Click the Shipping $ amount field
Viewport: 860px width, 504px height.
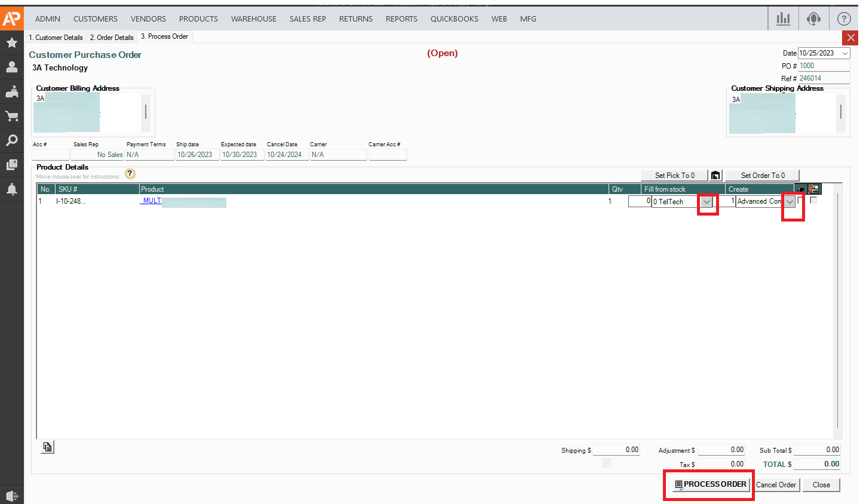(x=616, y=450)
